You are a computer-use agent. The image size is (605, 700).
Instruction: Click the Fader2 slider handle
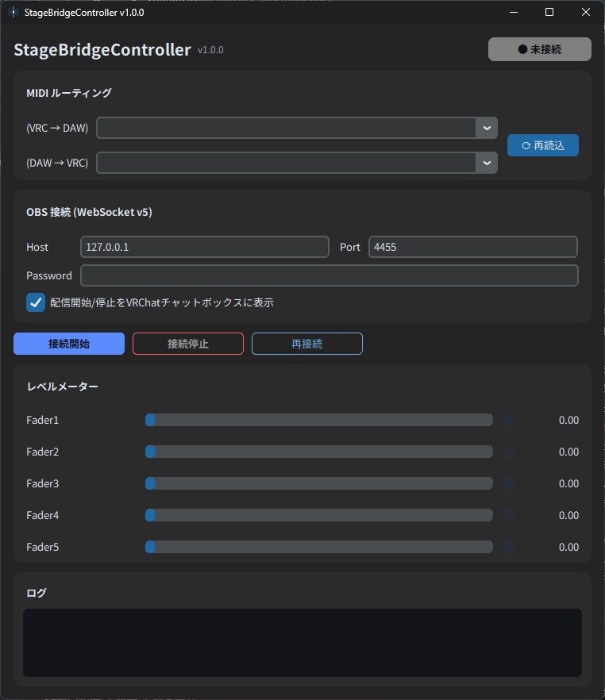[x=151, y=452]
